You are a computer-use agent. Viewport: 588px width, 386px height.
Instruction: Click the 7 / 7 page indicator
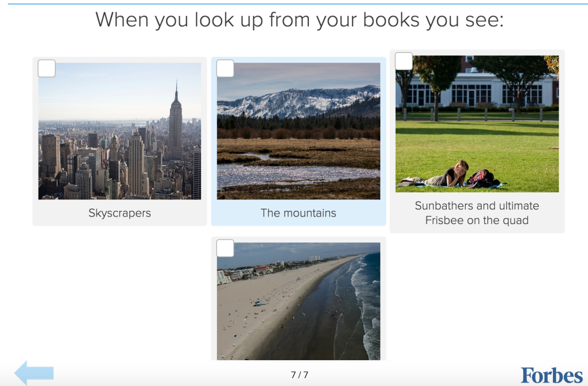coord(299,375)
